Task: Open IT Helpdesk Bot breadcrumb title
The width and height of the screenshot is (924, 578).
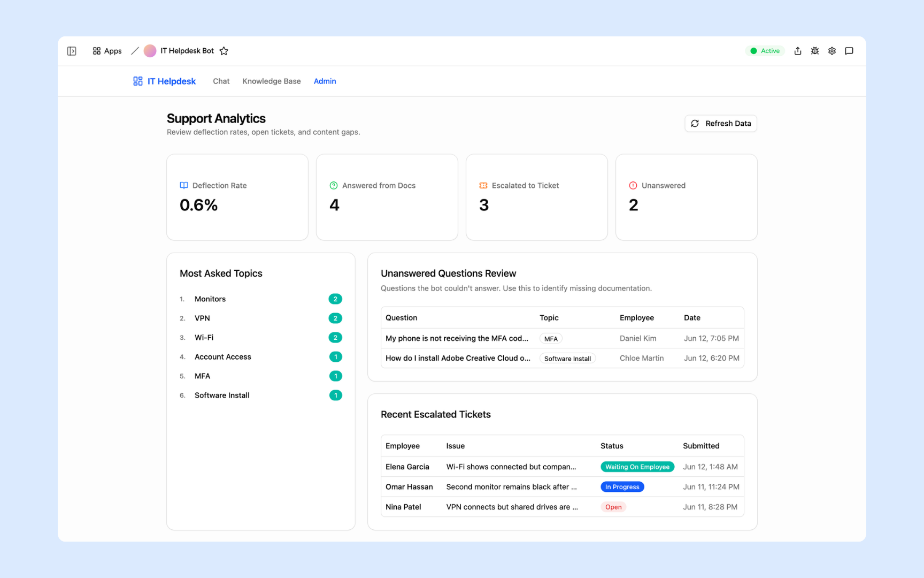Action: (x=187, y=51)
